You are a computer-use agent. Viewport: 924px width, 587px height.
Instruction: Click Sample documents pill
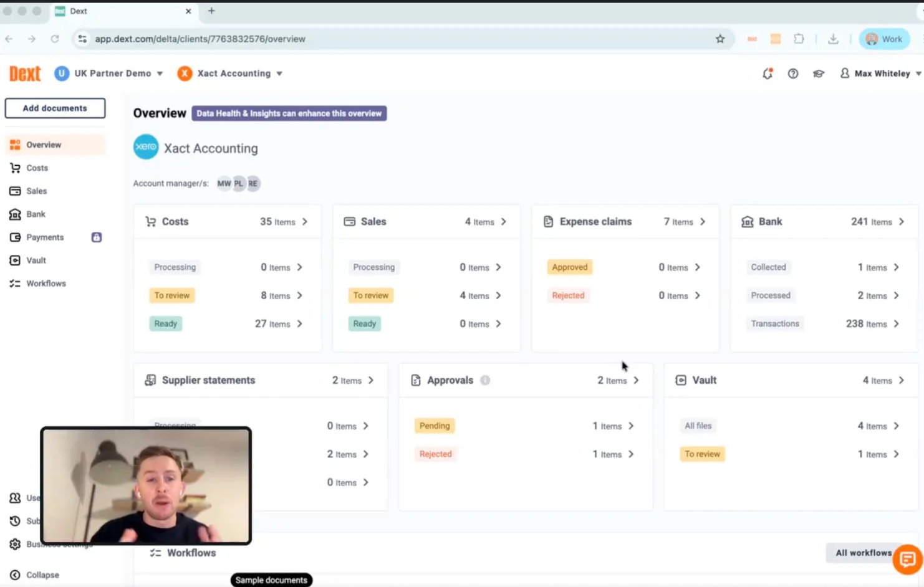(271, 580)
